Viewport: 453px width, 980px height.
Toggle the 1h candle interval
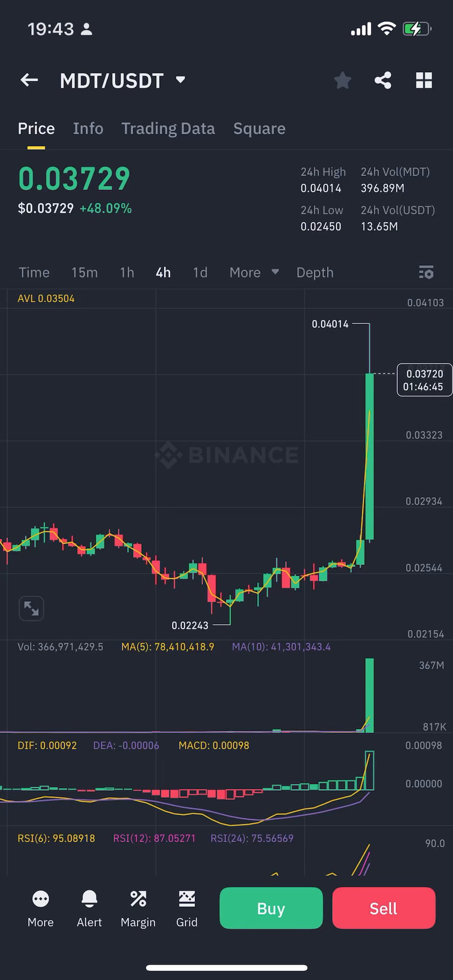coord(127,273)
